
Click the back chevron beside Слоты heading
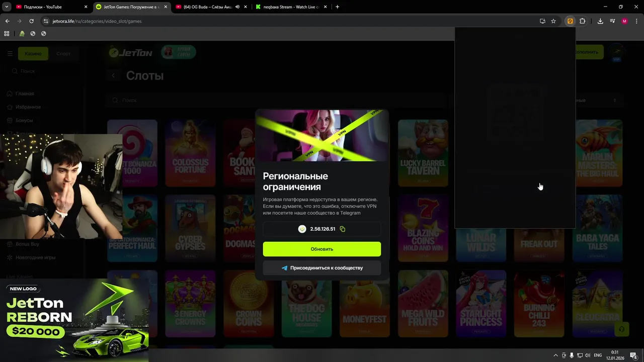point(113,75)
